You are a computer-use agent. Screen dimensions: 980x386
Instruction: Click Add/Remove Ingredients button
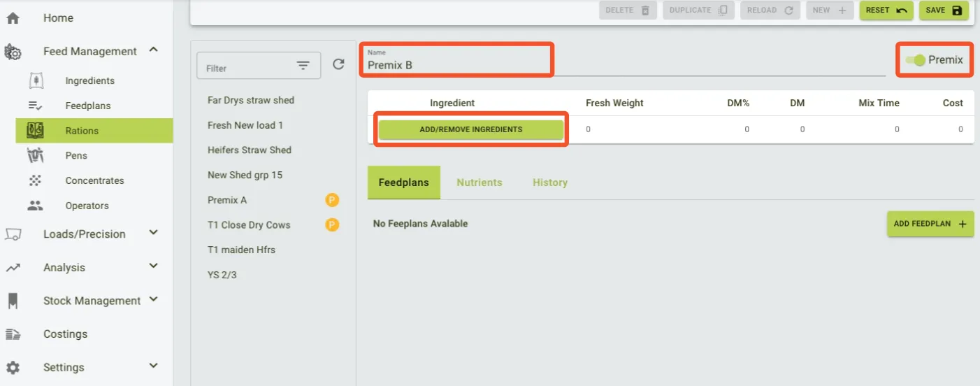pyautogui.click(x=470, y=129)
